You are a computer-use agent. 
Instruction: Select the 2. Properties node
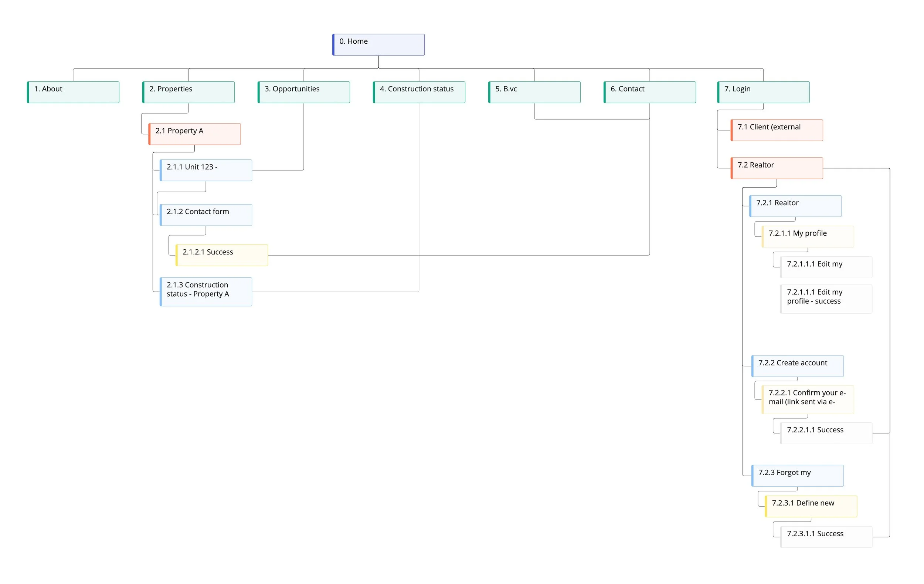[188, 92]
